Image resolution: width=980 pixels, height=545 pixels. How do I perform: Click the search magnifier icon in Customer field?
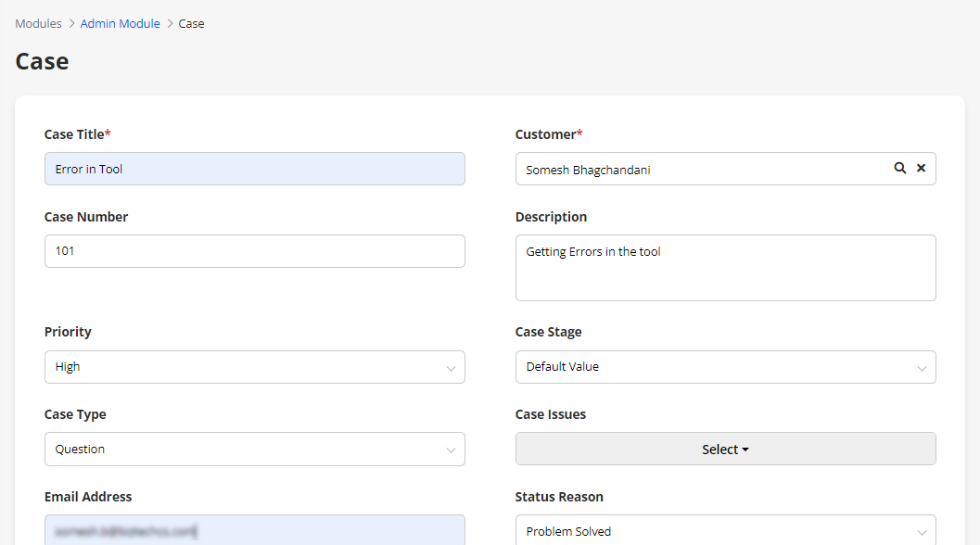pos(899,169)
